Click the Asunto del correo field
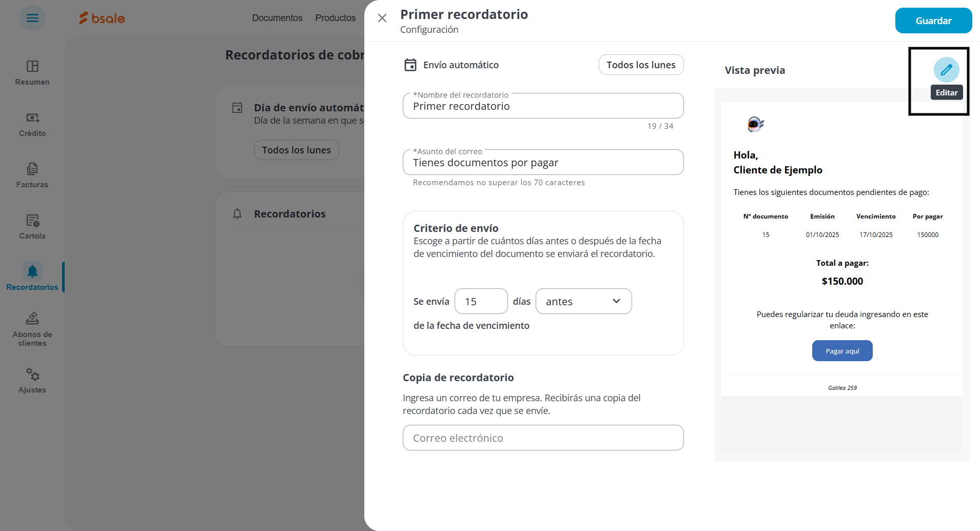 coord(543,162)
